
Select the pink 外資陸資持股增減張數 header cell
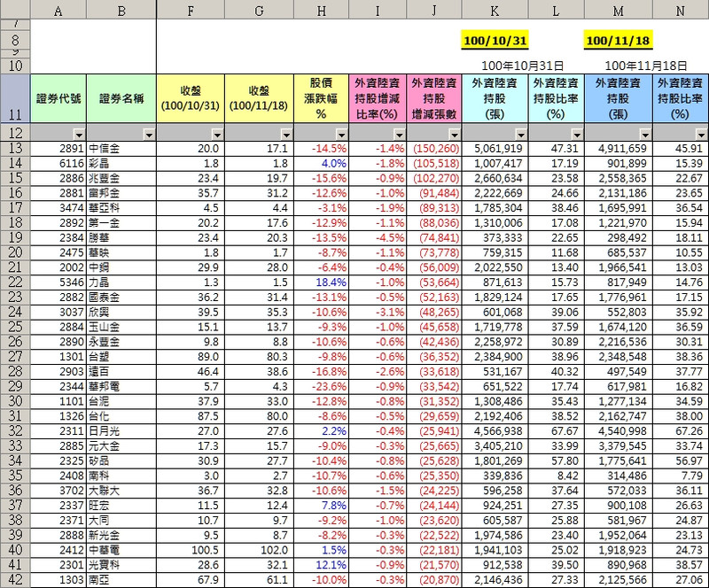point(434,98)
